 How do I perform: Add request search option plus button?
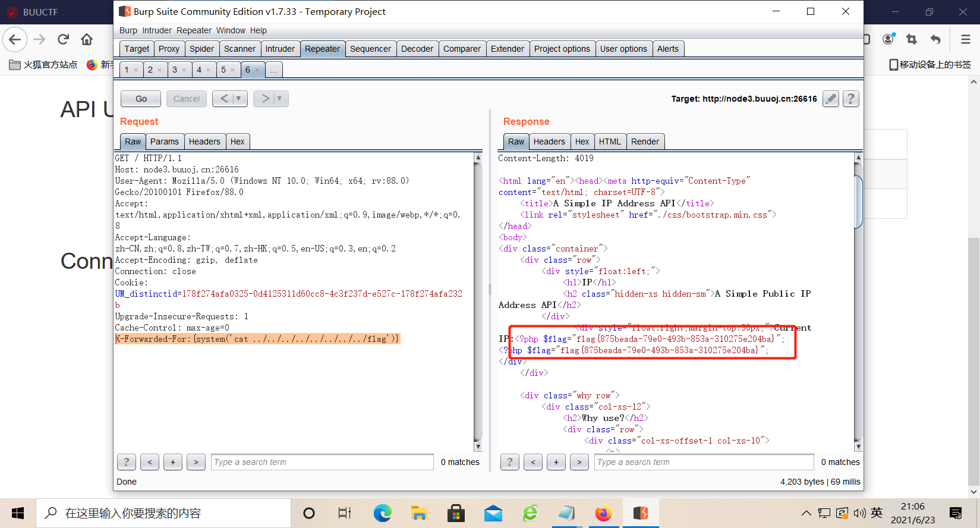click(x=173, y=462)
